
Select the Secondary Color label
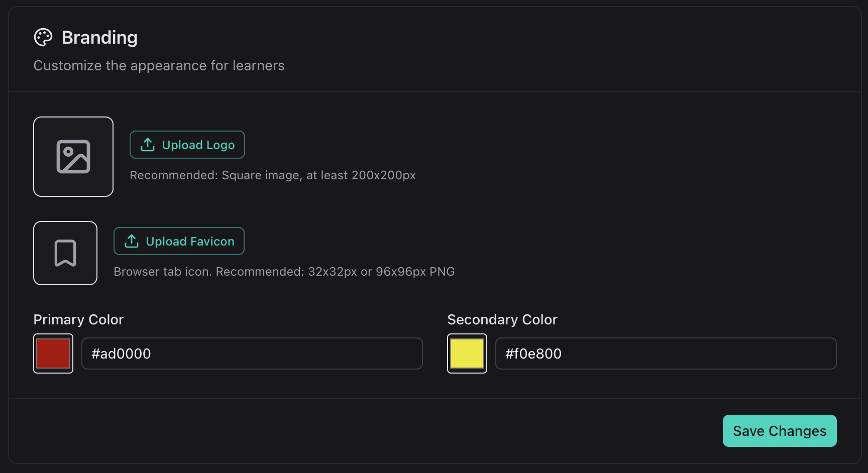point(502,319)
